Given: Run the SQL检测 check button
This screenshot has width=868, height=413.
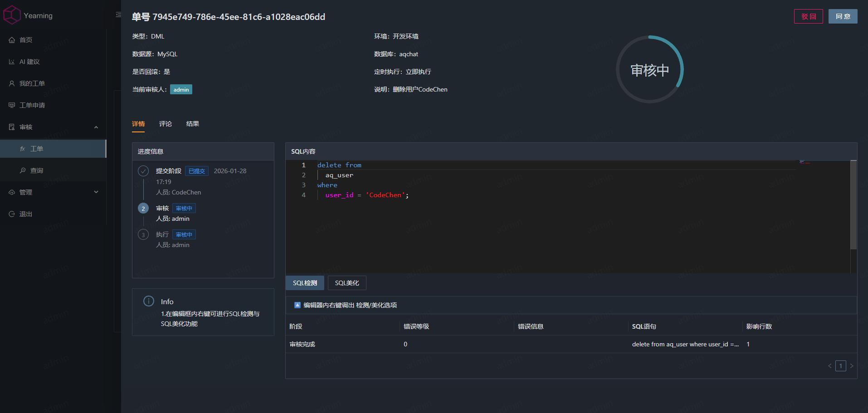Looking at the screenshot, I should (305, 283).
